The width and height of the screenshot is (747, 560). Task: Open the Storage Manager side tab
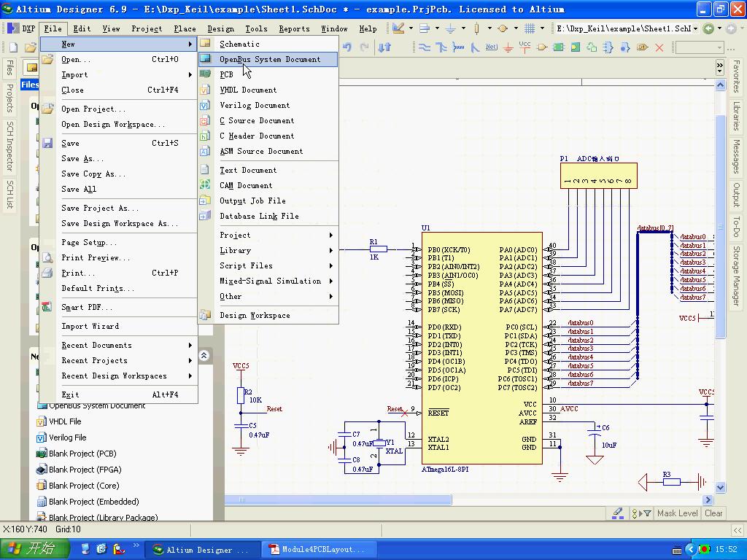point(737,276)
